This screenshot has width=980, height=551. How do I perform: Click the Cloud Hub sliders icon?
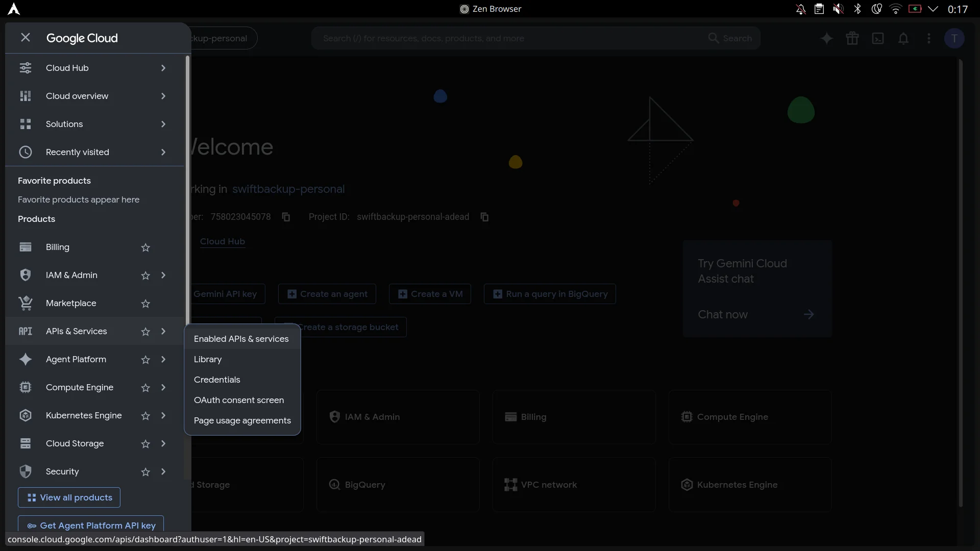point(26,68)
